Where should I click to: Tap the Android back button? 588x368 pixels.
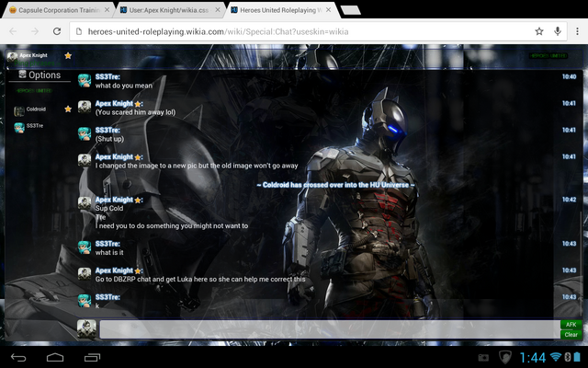18,357
